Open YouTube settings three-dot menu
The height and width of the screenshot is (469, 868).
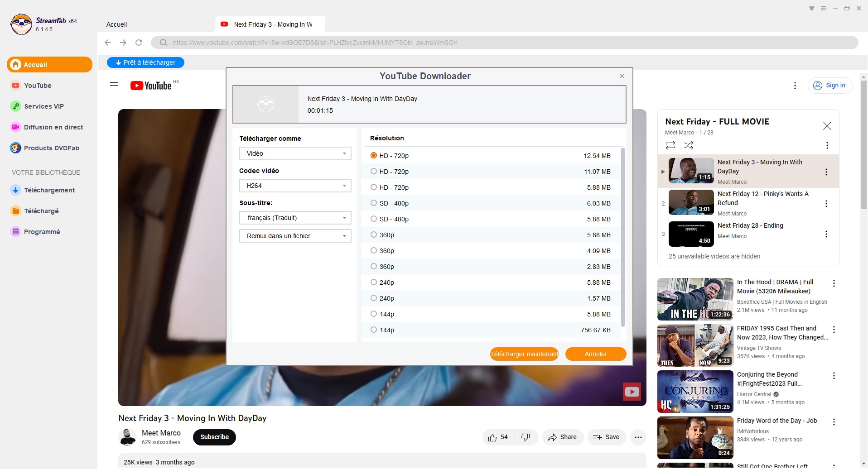tap(795, 86)
